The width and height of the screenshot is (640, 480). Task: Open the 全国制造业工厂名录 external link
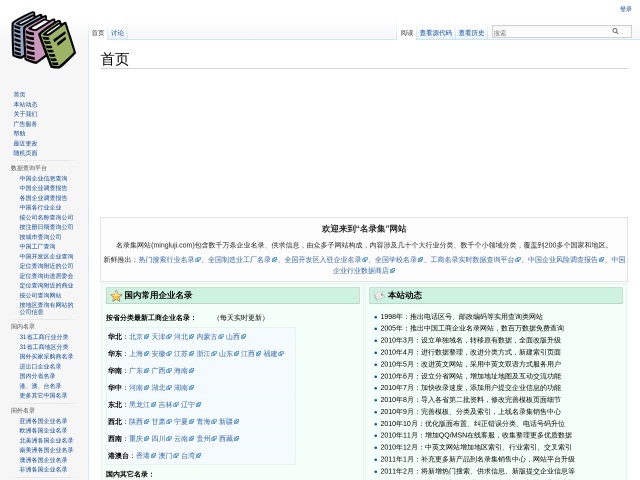point(242,260)
